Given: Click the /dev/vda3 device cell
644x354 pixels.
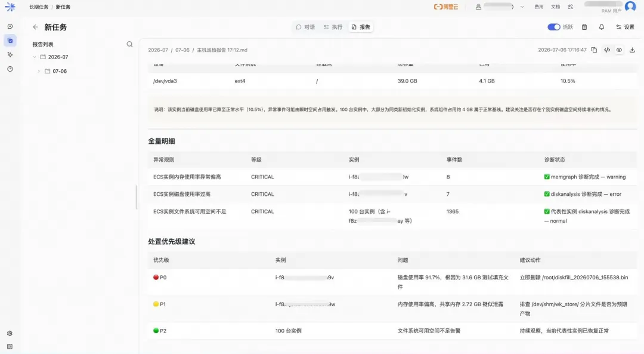Looking at the screenshot, I should (x=165, y=81).
